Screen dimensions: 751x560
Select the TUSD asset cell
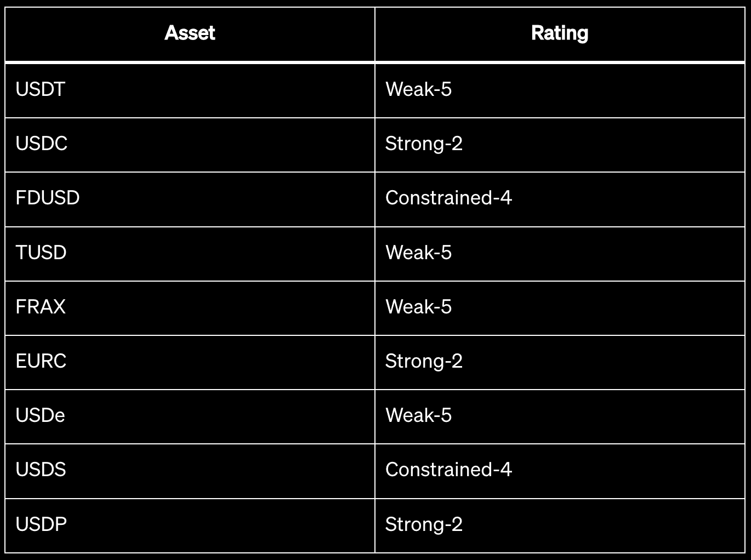click(190, 253)
